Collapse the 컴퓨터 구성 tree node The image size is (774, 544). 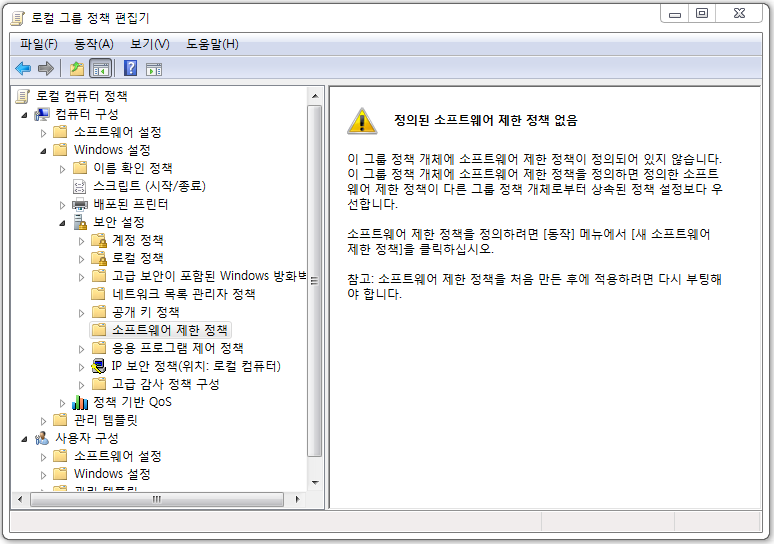pyautogui.click(x=24, y=115)
